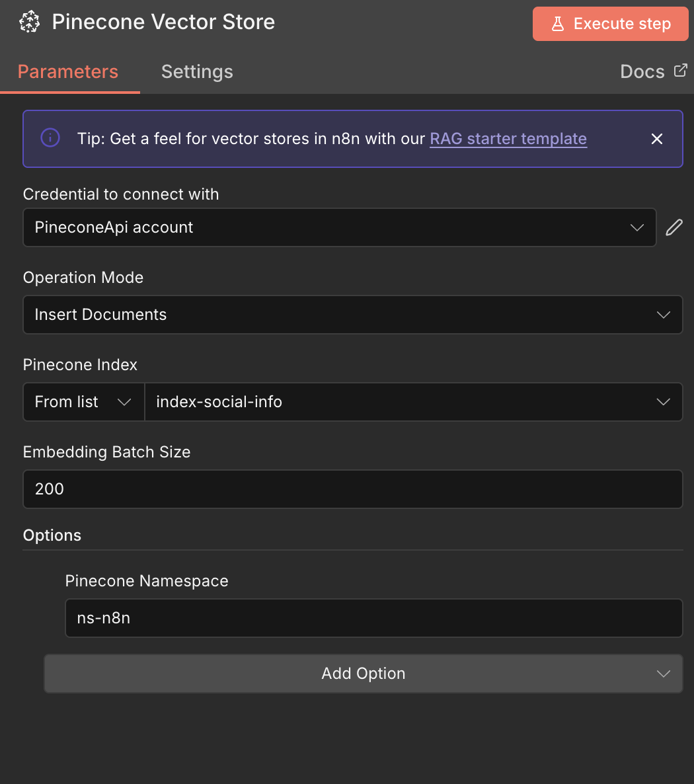Screen dimensions: 694x784
Task: Click the info icon in the tip banner
Action: pyautogui.click(x=50, y=138)
